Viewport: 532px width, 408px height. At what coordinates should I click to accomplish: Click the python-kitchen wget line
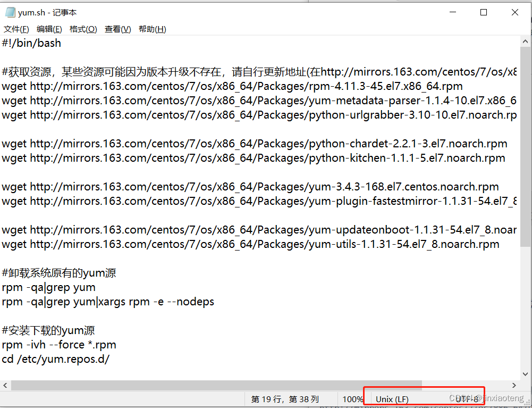pyautogui.click(x=254, y=158)
